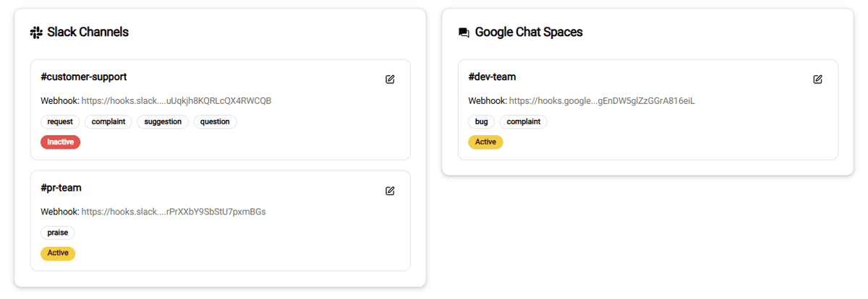868x299 pixels.
Task: Edit the #customer-support channel
Action: [x=390, y=79]
